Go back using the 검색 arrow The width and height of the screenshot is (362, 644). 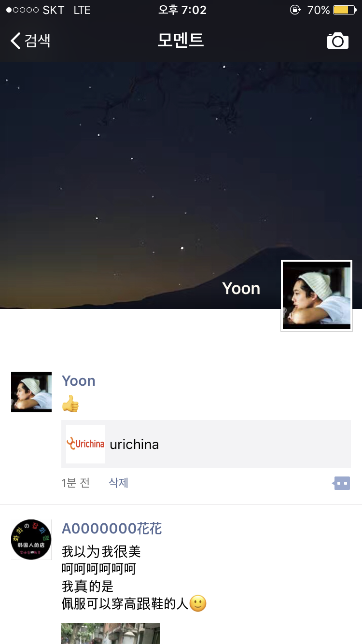(x=30, y=41)
